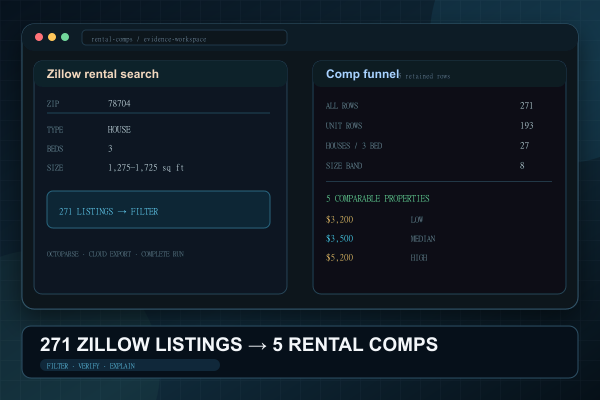Click the SIZE BAND count 8
600x400 pixels.
pyautogui.click(x=522, y=166)
